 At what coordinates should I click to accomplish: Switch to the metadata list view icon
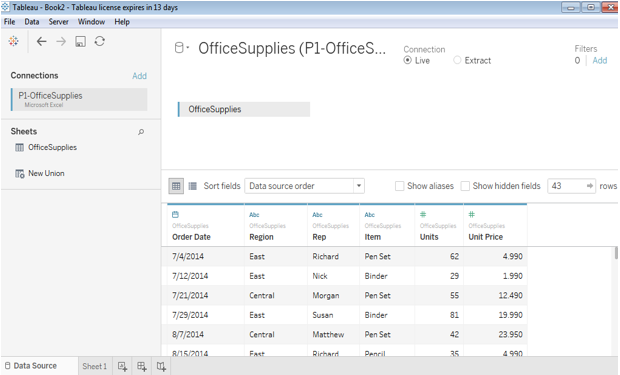point(193,186)
